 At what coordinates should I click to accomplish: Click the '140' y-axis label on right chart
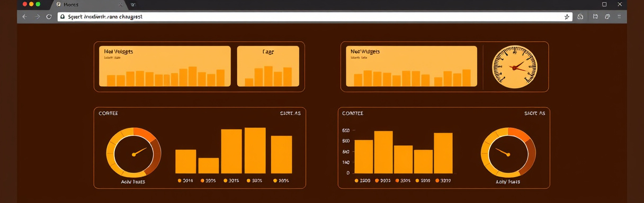(346, 162)
